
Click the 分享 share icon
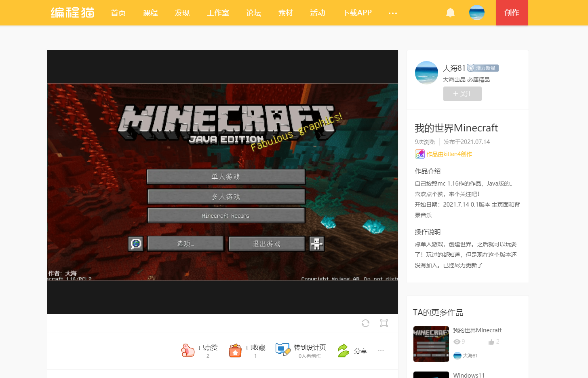click(x=343, y=350)
